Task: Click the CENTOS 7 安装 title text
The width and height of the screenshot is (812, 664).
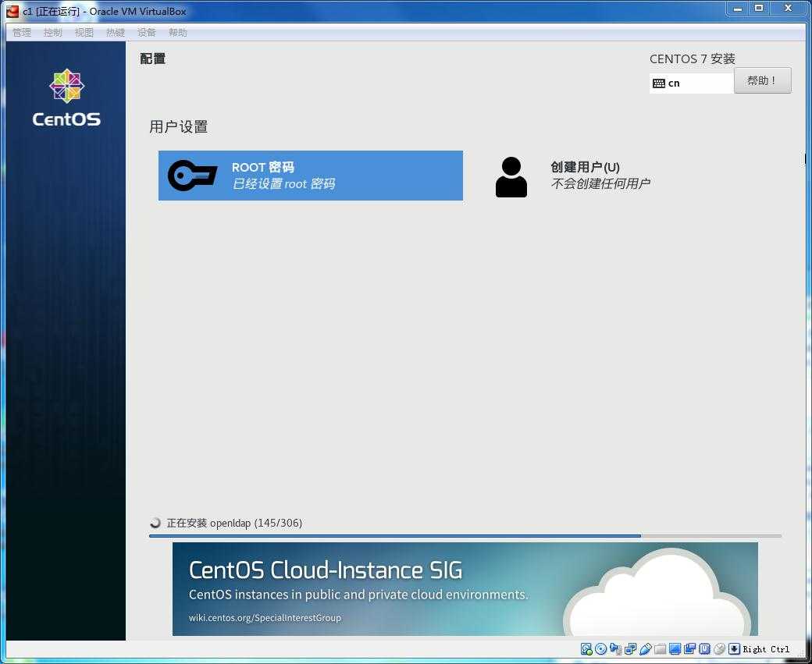Action: (693, 59)
